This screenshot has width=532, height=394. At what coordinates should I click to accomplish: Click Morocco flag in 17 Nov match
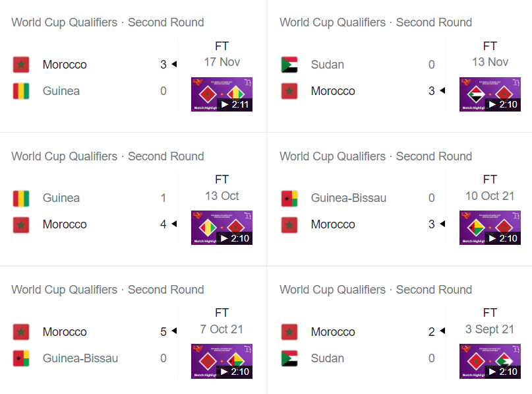(x=21, y=65)
